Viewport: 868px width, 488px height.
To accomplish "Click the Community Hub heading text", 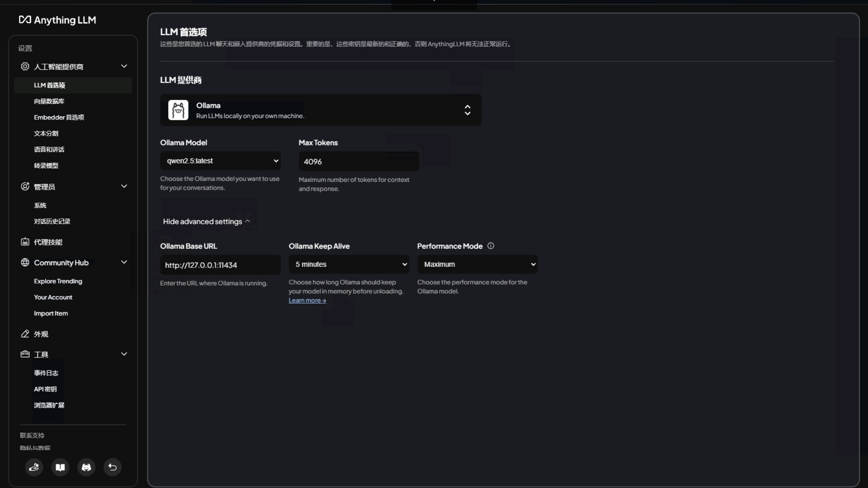I will [x=61, y=263].
